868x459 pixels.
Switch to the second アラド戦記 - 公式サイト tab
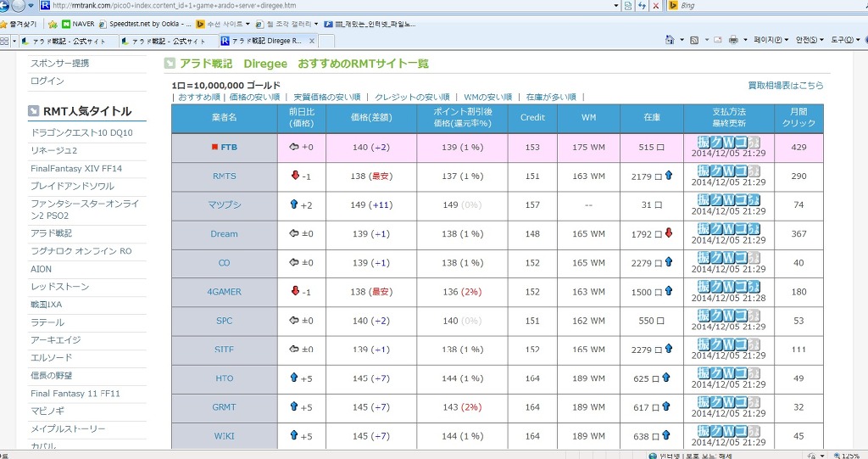coord(169,41)
